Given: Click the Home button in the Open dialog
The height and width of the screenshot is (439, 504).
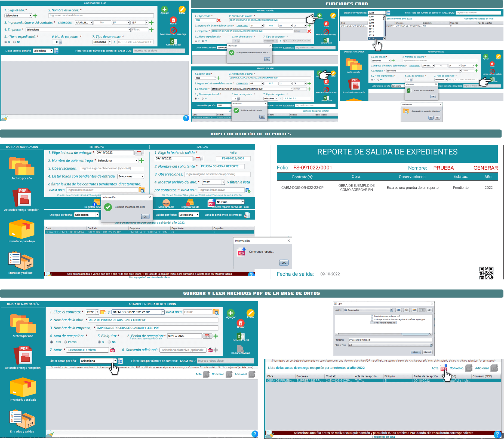Looking at the screenshot, I should 406,310.
